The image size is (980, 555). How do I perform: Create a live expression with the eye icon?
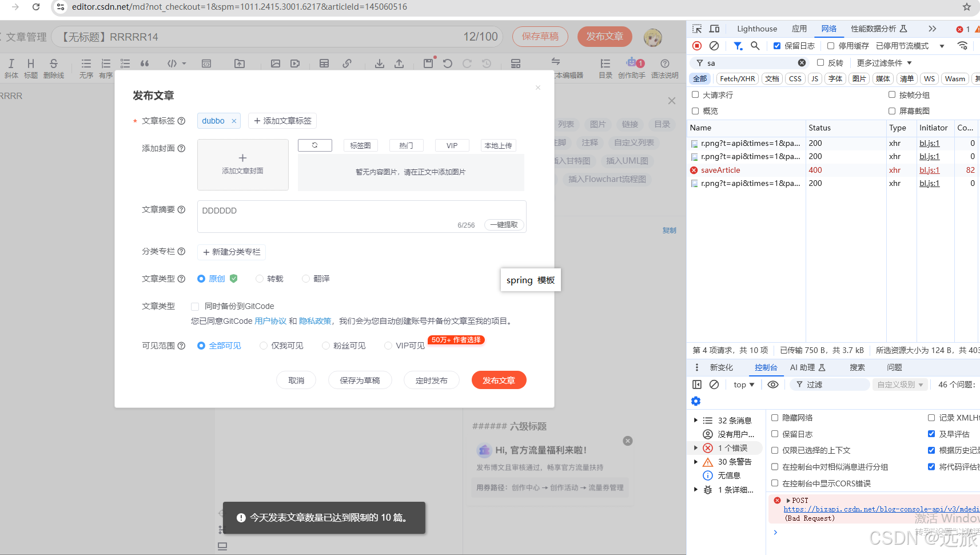point(773,384)
